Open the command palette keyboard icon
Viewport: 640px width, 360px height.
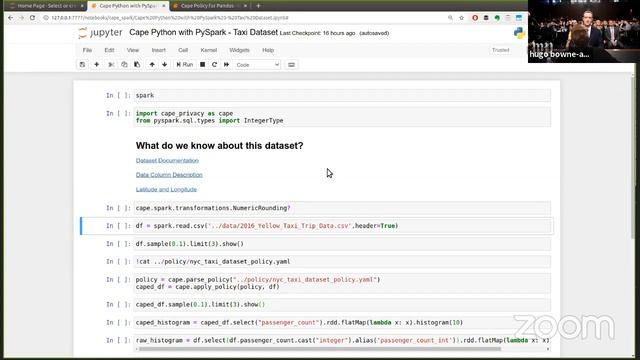291,64
